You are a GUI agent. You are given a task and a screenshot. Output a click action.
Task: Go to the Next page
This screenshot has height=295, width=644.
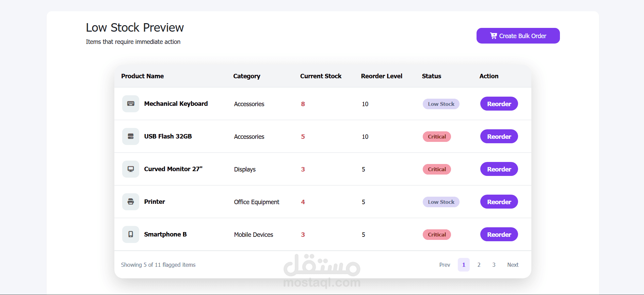(x=513, y=265)
